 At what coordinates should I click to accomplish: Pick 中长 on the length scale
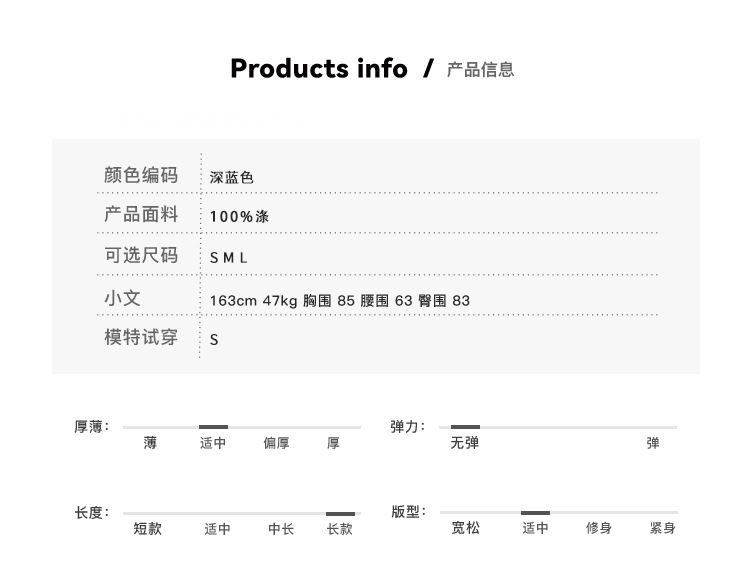point(281,529)
